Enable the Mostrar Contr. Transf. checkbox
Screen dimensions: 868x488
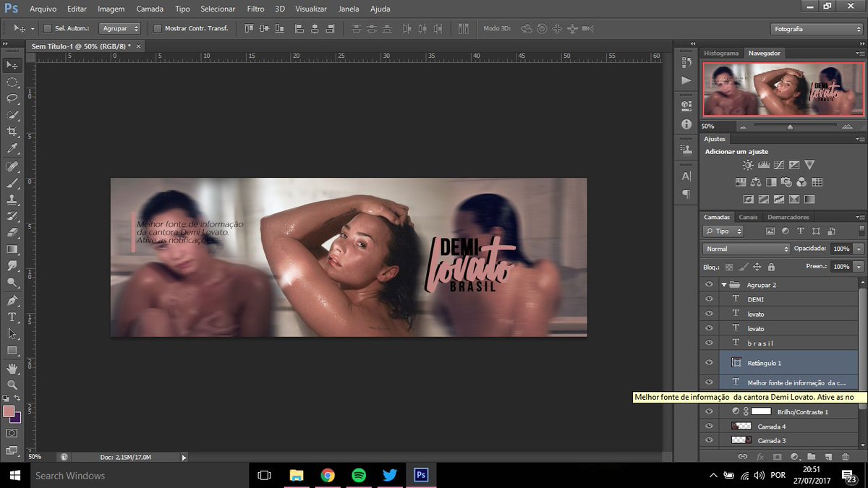(158, 28)
